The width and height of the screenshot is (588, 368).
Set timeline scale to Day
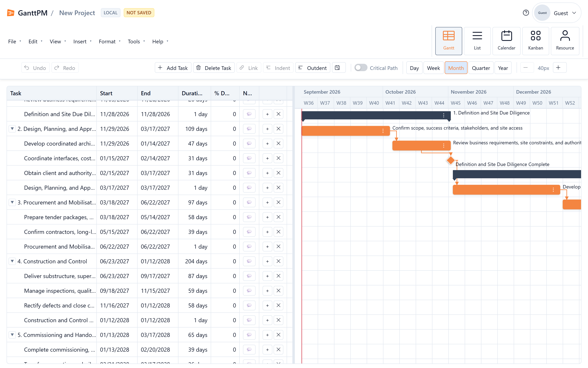414,68
